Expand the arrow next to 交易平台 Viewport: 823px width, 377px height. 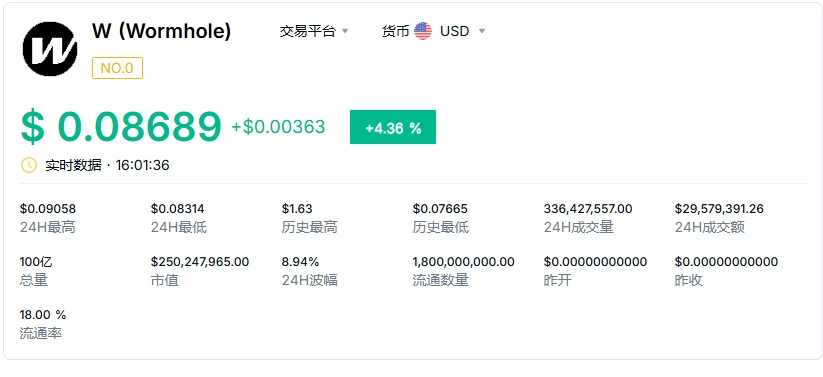[345, 32]
